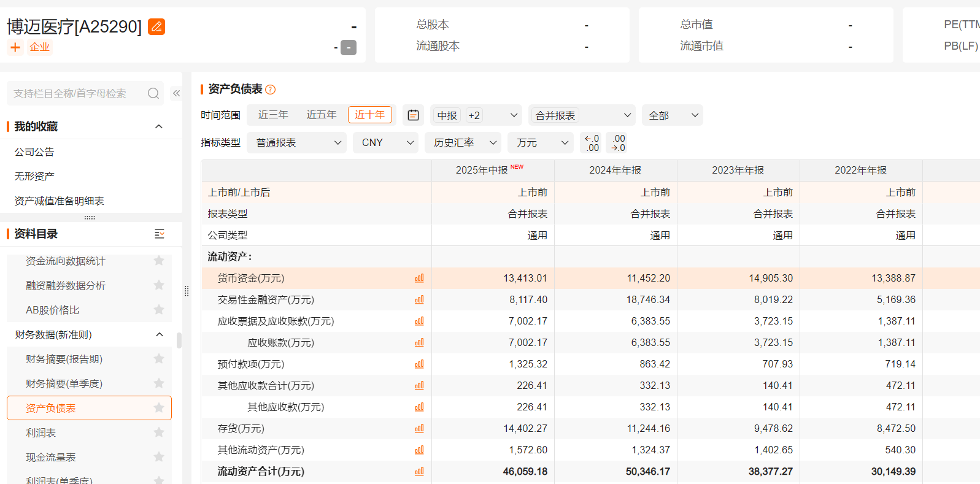This screenshot has width=980, height=484.
Task: Click the orange edit icon beside 博迈医疗
Action: tap(156, 26)
